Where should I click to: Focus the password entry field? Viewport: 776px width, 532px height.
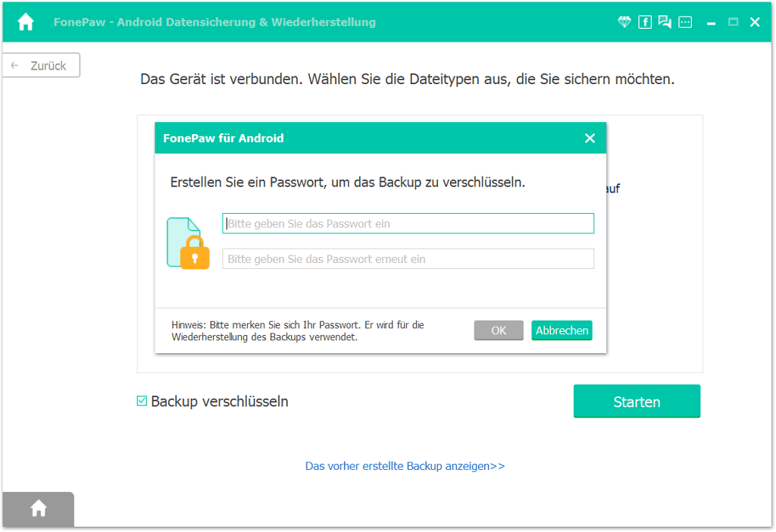click(x=408, y=224)
